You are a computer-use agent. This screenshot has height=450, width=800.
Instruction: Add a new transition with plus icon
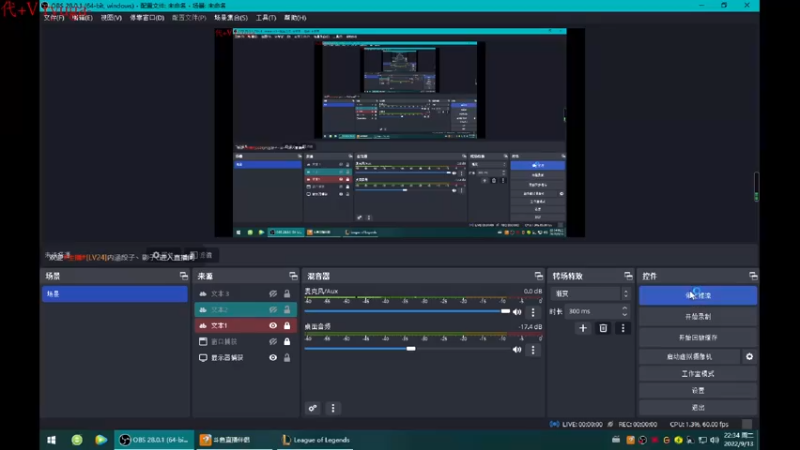click(x=583, y=328)
